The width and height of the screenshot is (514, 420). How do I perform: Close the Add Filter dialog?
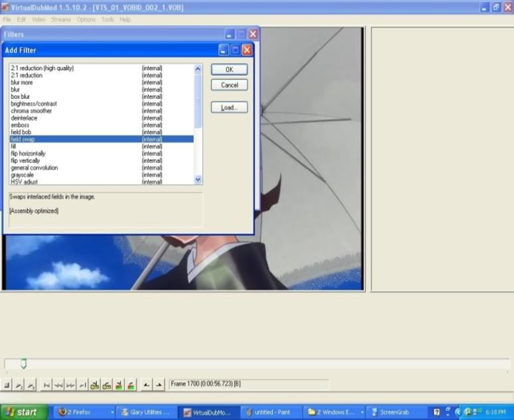point(247,50)
